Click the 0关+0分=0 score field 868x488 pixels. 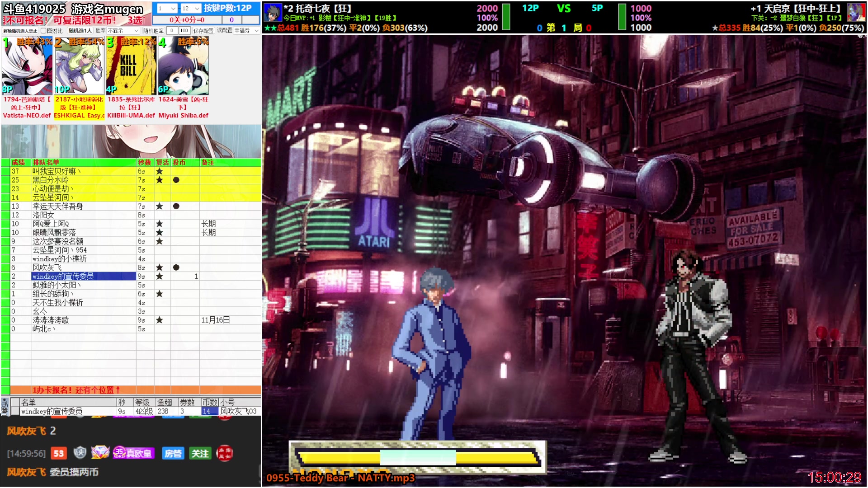[187, 20]
